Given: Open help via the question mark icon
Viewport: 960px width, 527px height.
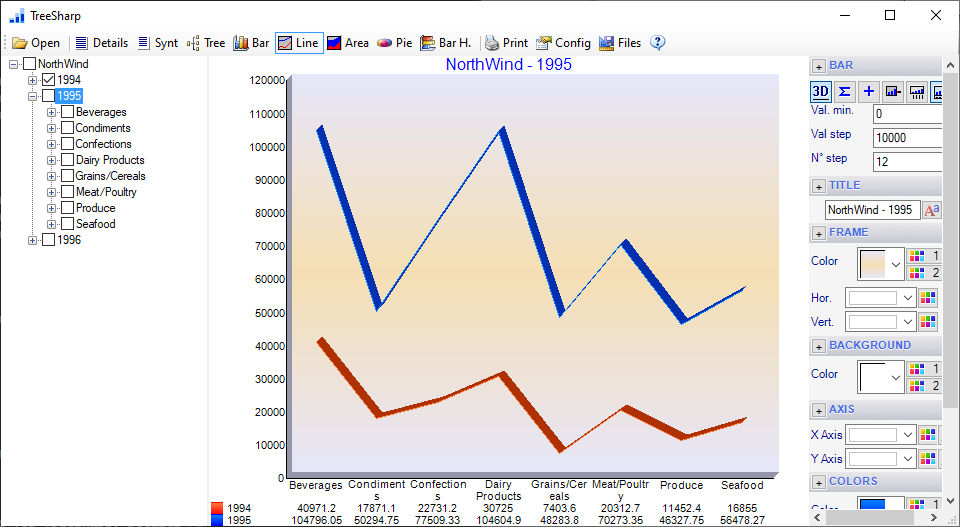Looking at the screenshot, I should tap(658, 43).
